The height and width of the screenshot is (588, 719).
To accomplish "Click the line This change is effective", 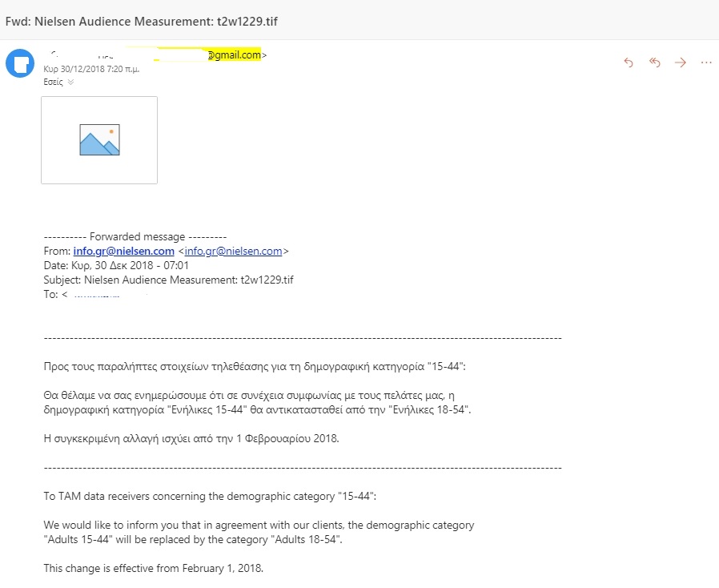I will click(154, 568).
